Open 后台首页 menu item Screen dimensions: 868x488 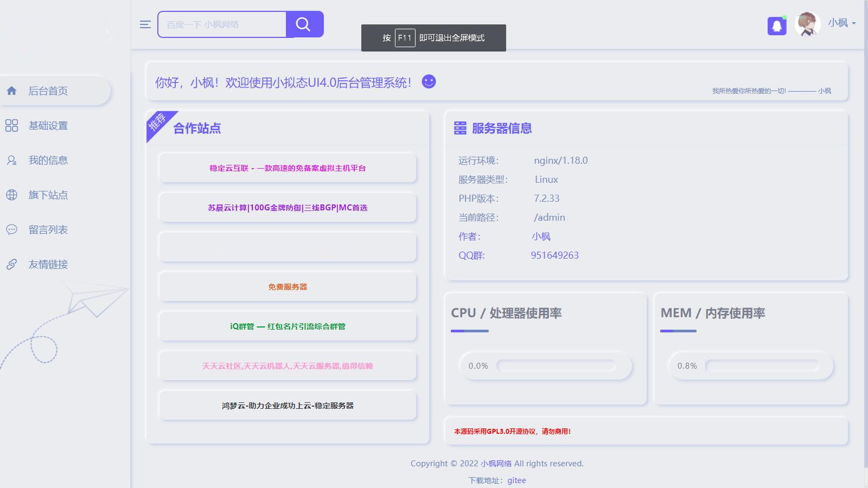point(55,91)
